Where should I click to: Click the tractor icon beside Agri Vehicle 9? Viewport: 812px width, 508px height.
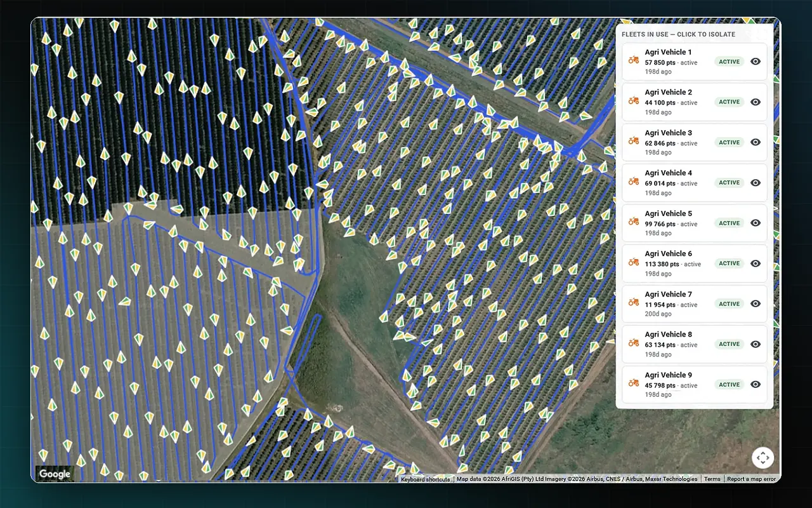click(634, 382)
